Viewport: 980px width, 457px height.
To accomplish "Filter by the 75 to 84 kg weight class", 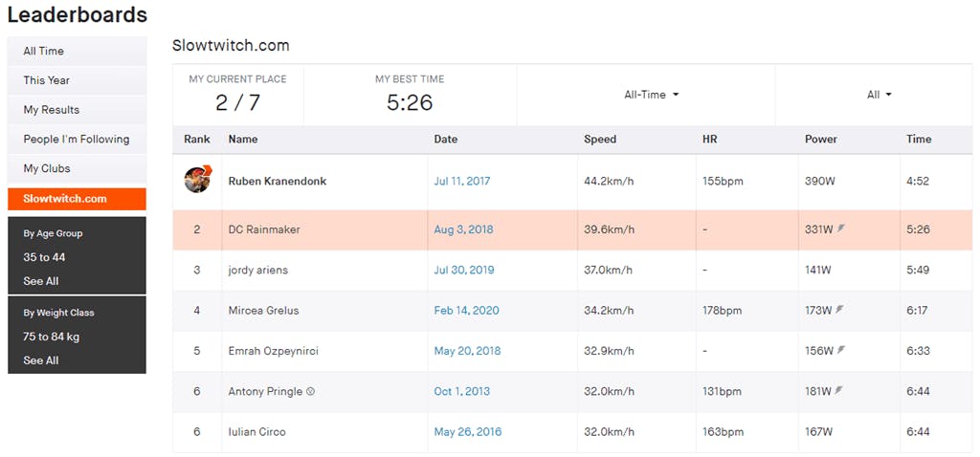I will pos(52,337).
